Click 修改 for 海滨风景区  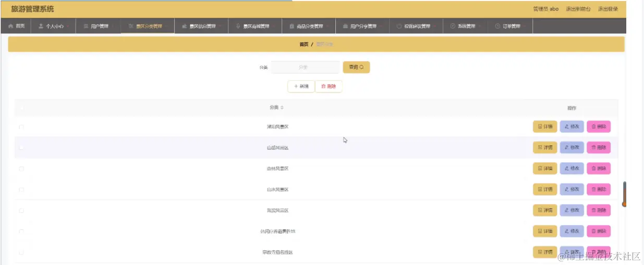pyautogui.click(x=572, y=210)
